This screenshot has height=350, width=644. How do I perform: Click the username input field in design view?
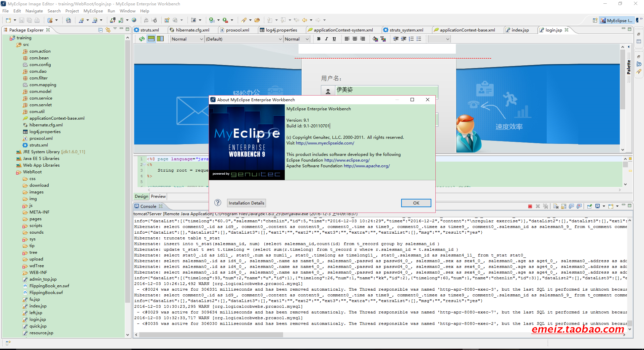click(x=387, y=90)
